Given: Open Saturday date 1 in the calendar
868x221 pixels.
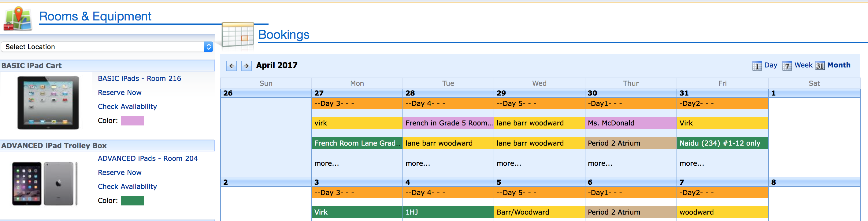Looking at the screenshot, I should tap(774, 93).
